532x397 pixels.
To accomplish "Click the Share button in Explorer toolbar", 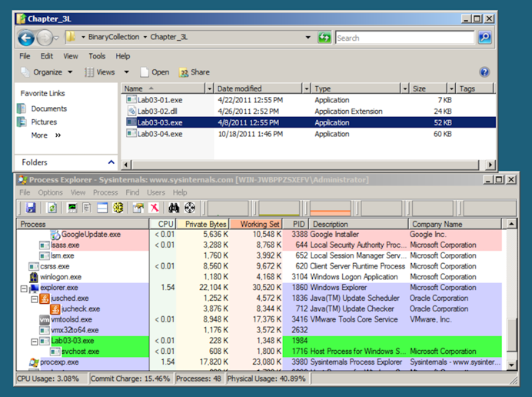I will pyautogui.click(x=194, y=72).
